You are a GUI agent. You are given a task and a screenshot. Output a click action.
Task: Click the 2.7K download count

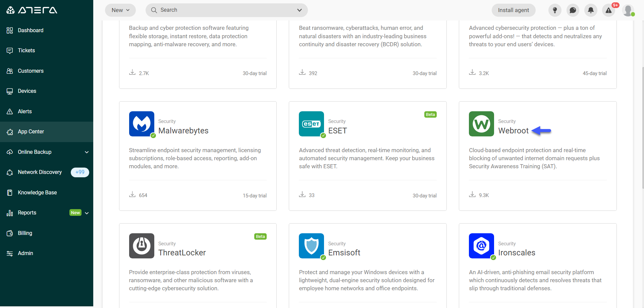point(144,73)
